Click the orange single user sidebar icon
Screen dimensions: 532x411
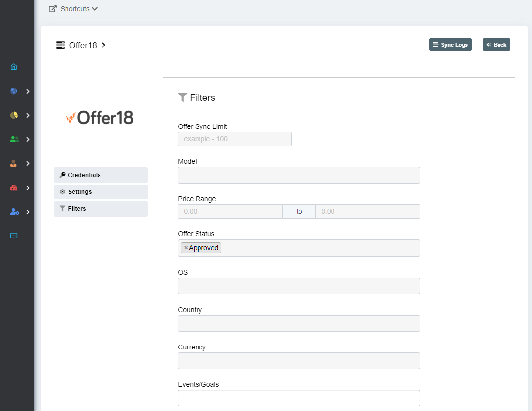pos(14,163)
